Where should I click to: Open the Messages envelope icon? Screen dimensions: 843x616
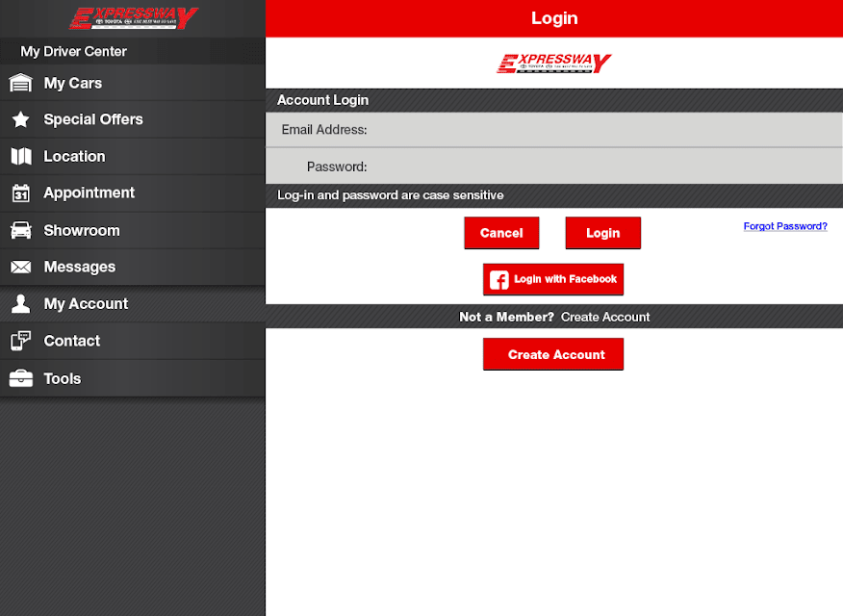(21, 267)
